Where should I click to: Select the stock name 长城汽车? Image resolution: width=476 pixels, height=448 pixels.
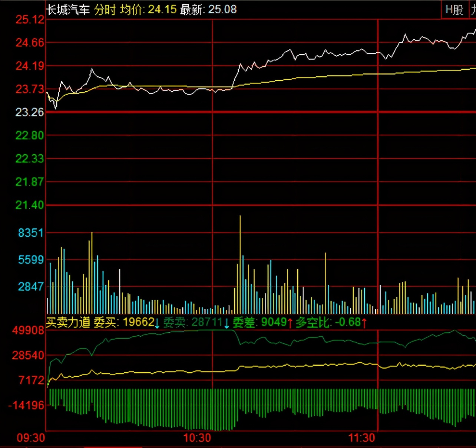68,10
